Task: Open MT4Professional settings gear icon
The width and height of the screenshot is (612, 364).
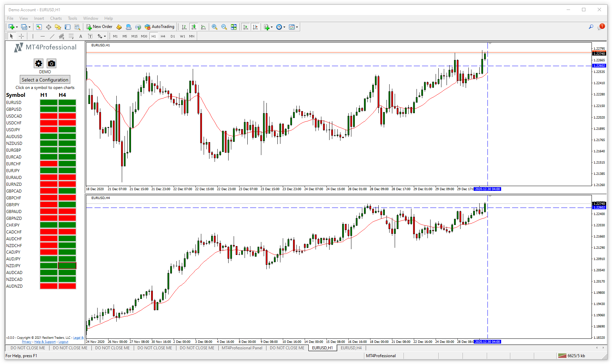Action: click(x=39, y=63)
